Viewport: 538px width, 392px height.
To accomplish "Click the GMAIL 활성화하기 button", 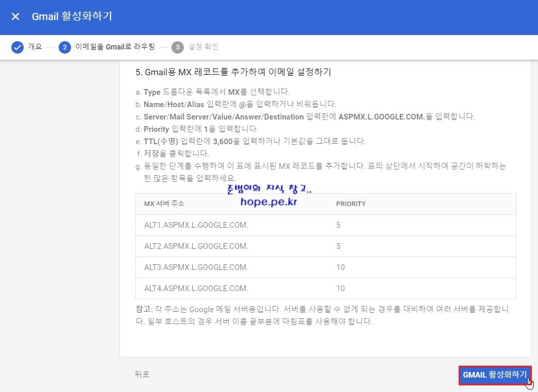I will (x=495, y=375).
